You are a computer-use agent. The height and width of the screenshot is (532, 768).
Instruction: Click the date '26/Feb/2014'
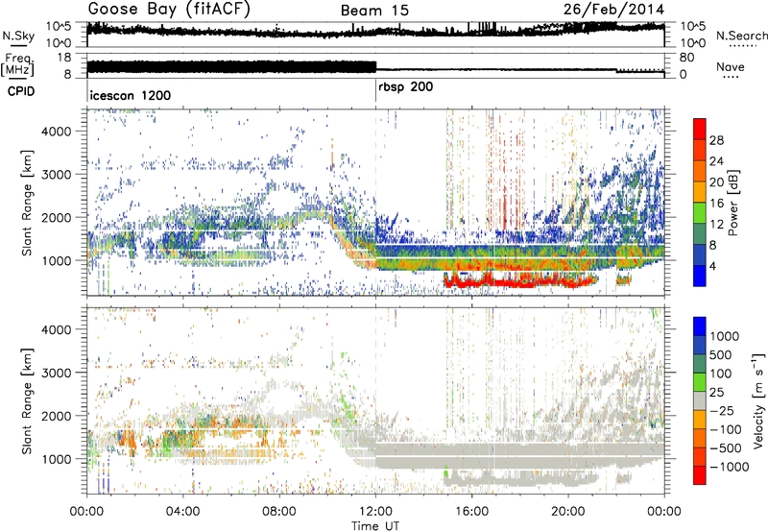(613, 10)
